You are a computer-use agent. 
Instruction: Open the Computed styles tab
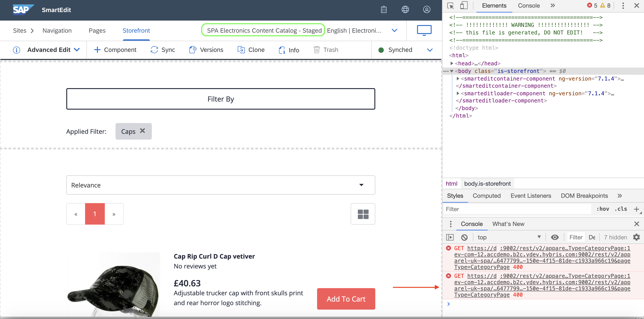486,196
